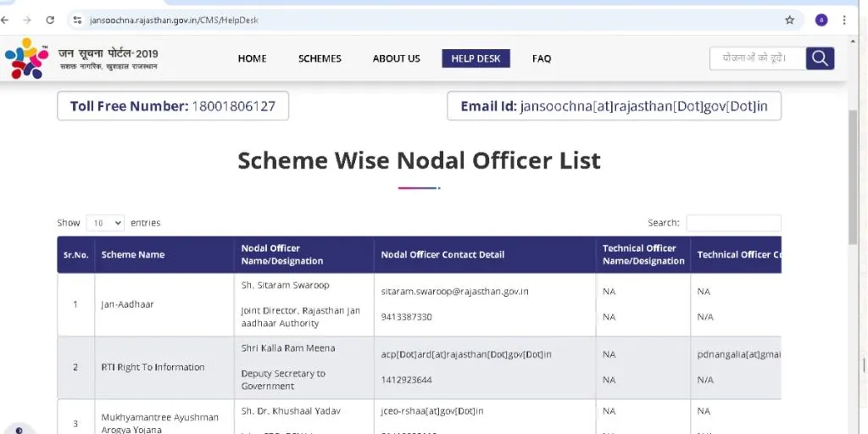Click the Jan Soochna Portal logo
The width and height of the screenshot is (868, 434).
coord(81,58)
